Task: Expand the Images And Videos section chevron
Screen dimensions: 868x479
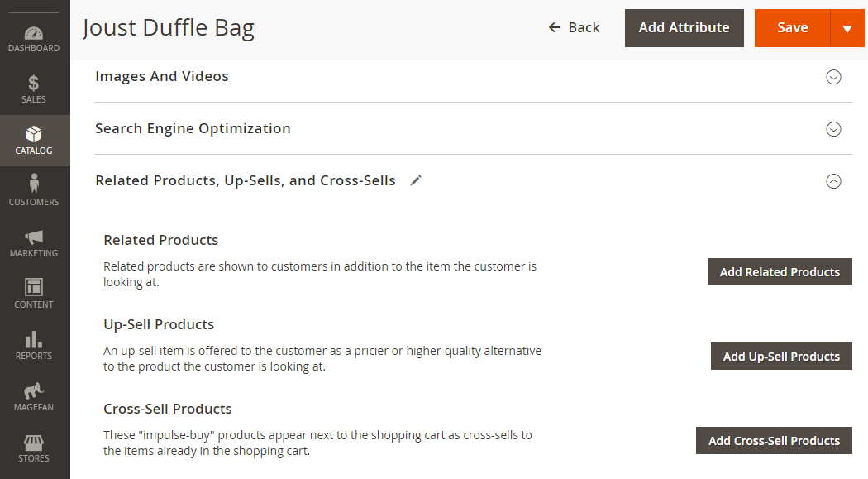Action: (833, 77)
